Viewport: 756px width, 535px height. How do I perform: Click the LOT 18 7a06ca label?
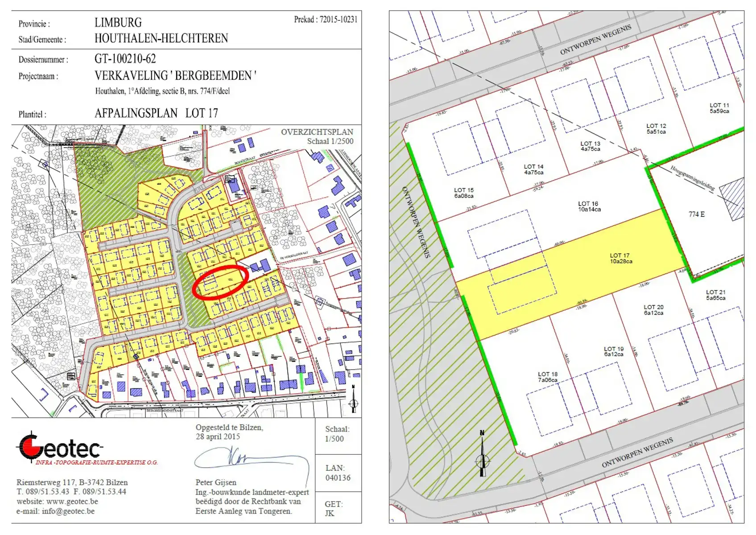[x=547, y=377]
